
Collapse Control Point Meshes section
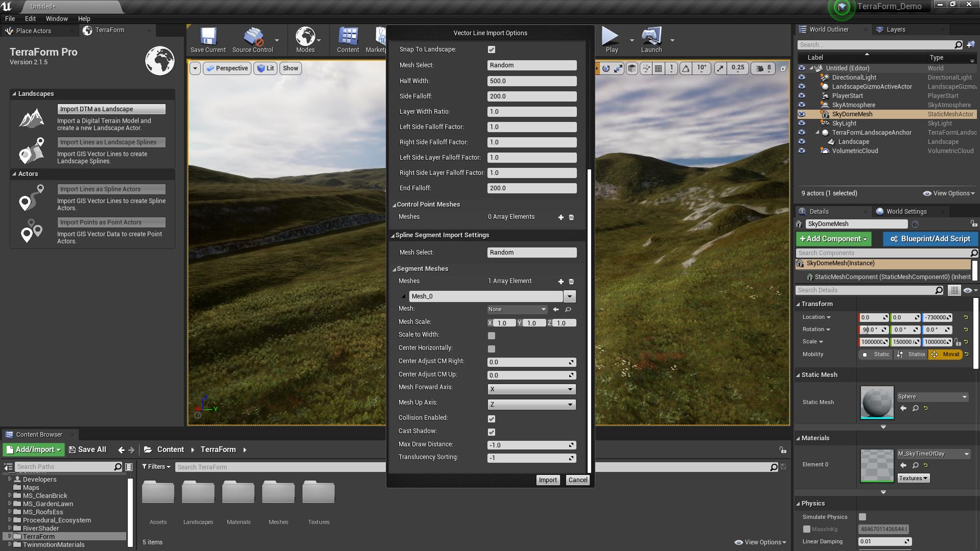pos(394,205)
